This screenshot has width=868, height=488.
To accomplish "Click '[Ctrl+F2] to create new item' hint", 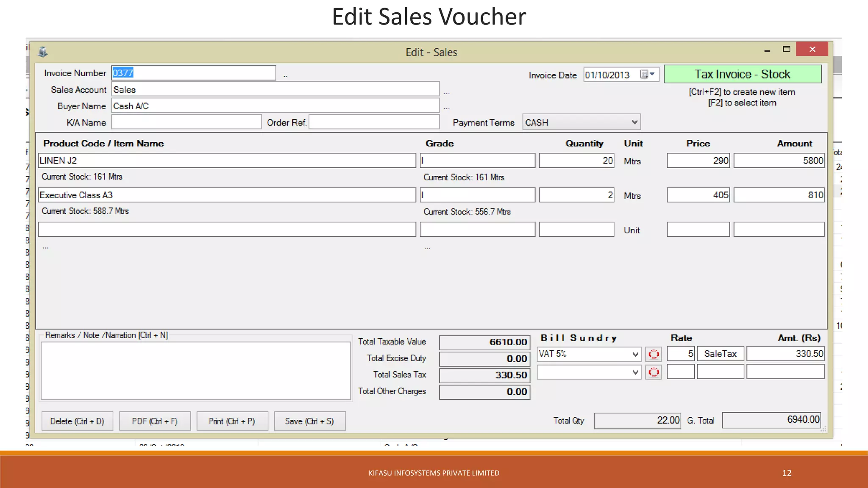I will tap(742, 92).
